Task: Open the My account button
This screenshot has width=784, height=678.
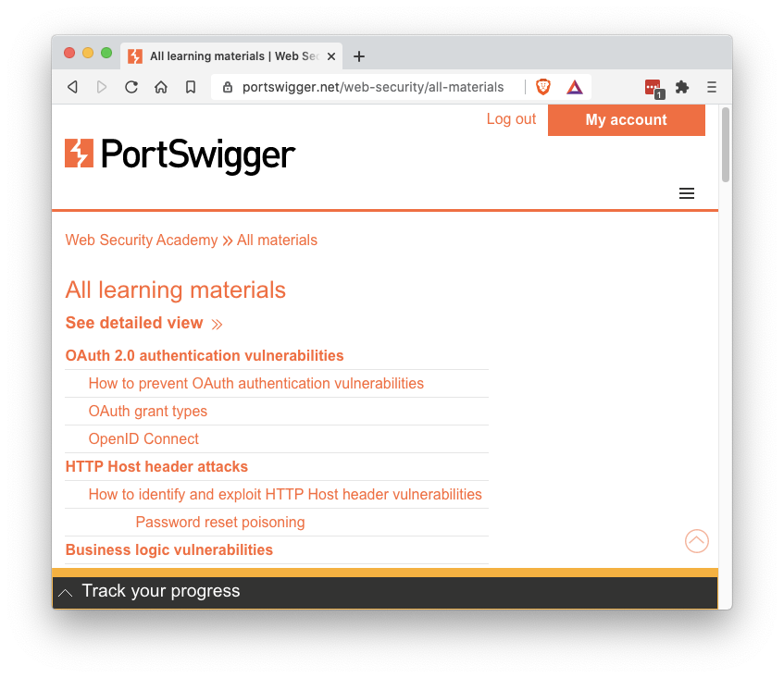Action: 627,120
